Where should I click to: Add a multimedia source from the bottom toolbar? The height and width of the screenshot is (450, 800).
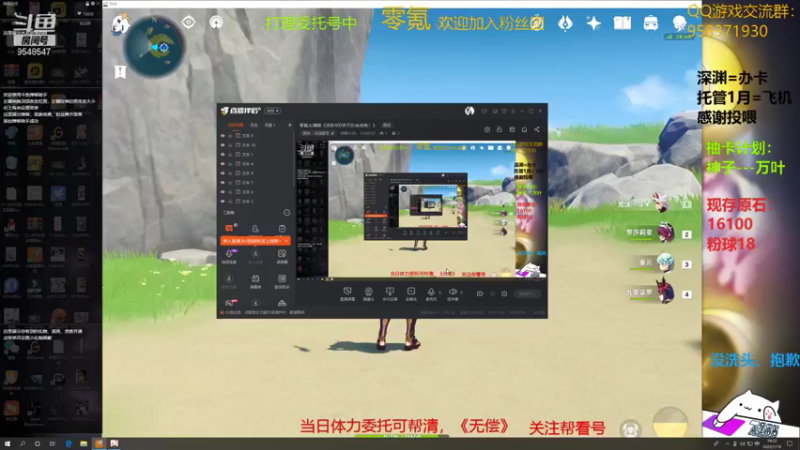tap(411, 294)
